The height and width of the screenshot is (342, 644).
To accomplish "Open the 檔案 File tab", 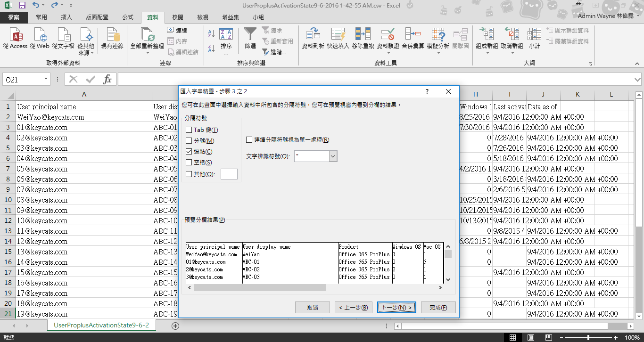I will click(14, 17).
